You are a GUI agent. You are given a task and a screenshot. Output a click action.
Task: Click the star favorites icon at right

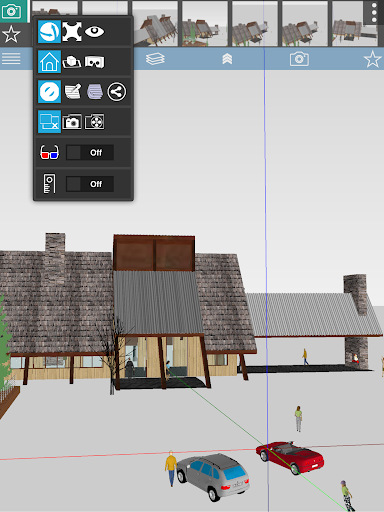tap(373, 59)
